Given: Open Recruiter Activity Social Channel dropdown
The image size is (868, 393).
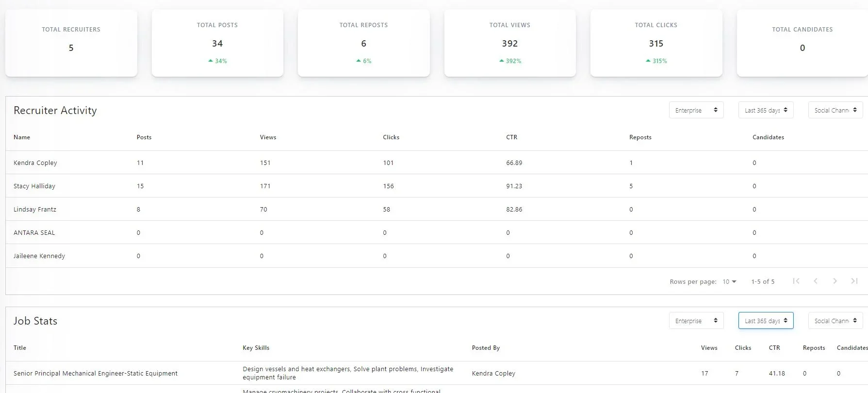Looking at the screenshot, I should (x=835, y=110).
